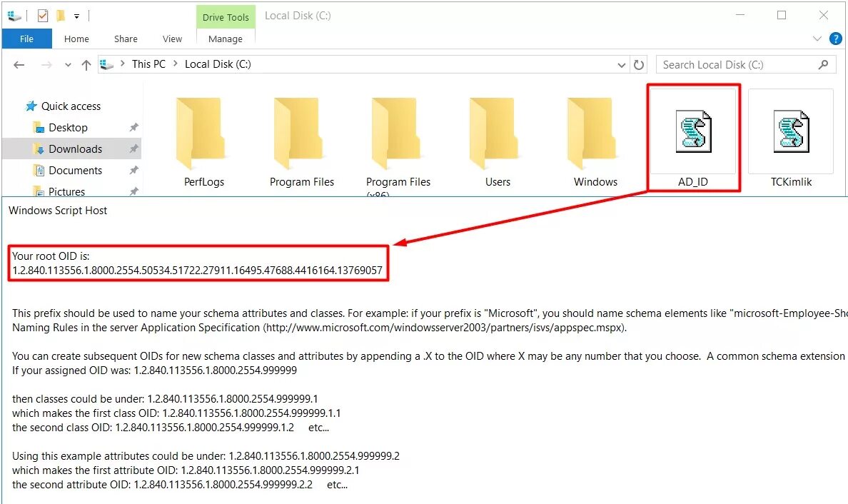Select the PerfLogs folder icon

point(201,133)
